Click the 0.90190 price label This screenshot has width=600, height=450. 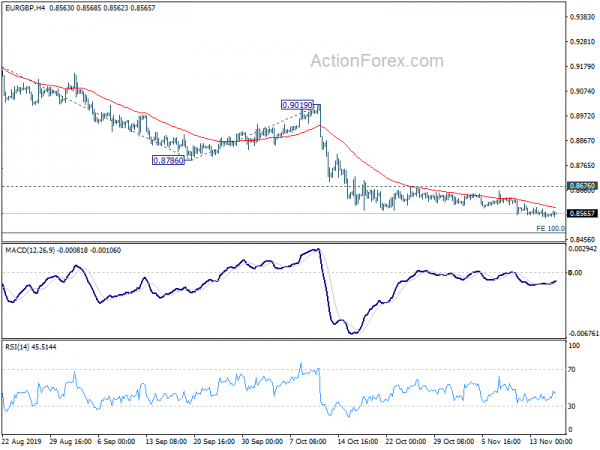(x=297, y=105)
